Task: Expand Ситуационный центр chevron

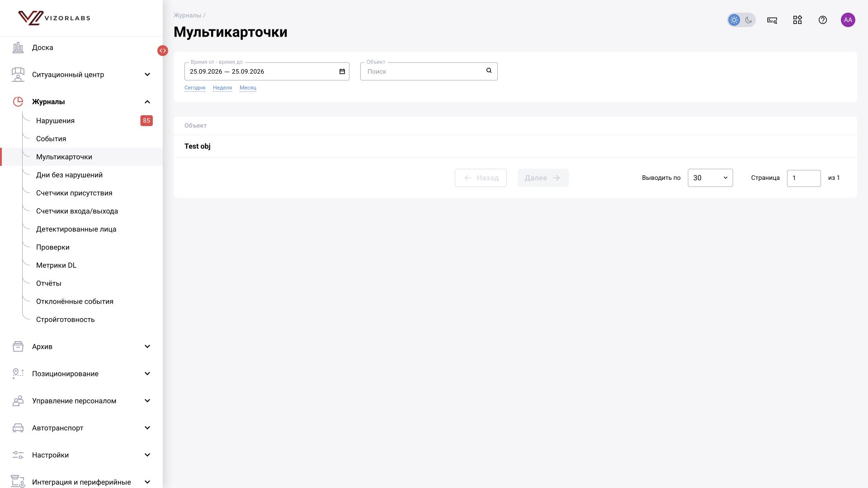Action: pos(147,75)
